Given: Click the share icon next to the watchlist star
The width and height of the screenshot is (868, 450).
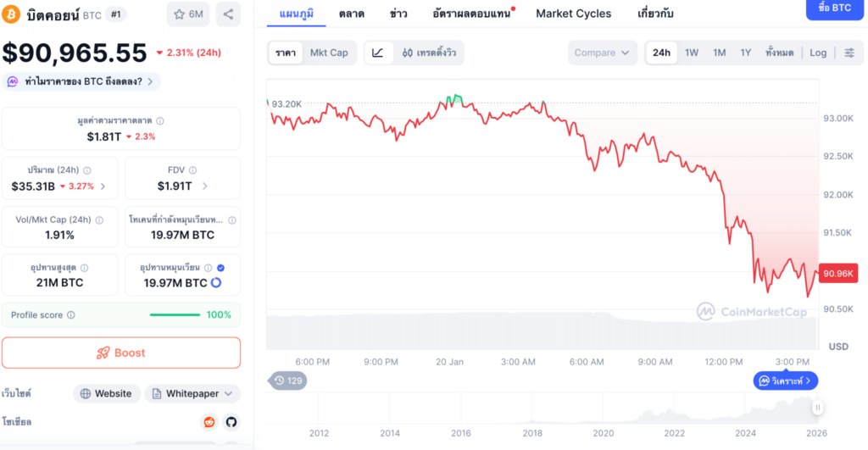Looking at the screenshot, I should (x=227, y=14).
